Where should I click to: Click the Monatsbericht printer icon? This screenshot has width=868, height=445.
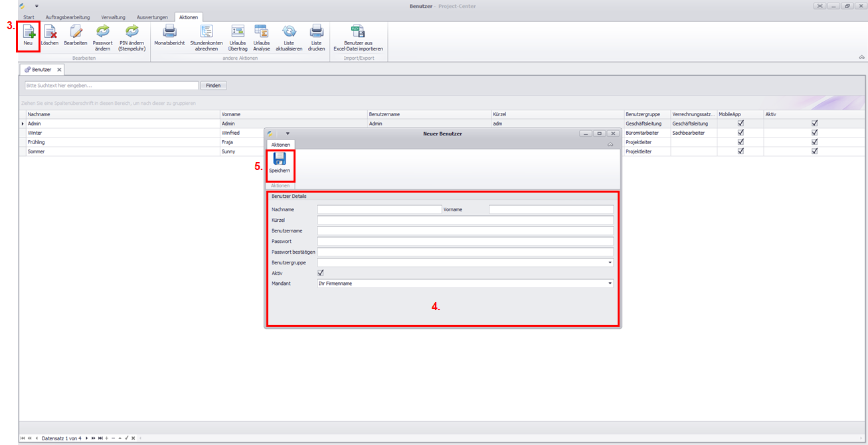[x=169, y=31]
